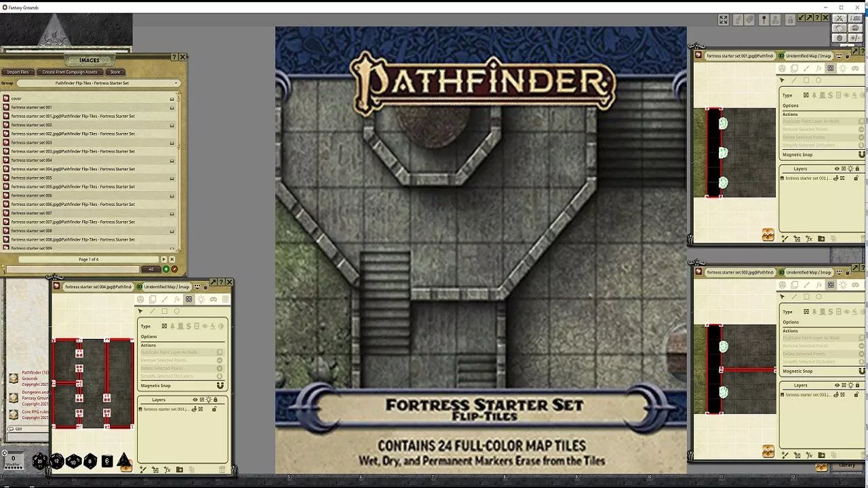
Task: Toggle the lock on set 003 layer row
Action: [x=856, y=394]
